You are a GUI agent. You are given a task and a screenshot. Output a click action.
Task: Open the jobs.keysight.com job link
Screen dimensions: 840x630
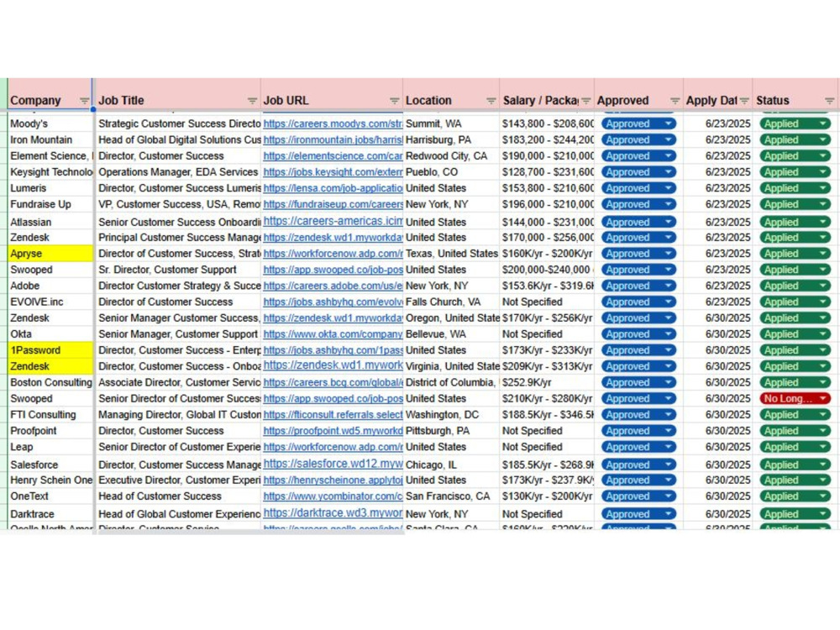[333, 172]
